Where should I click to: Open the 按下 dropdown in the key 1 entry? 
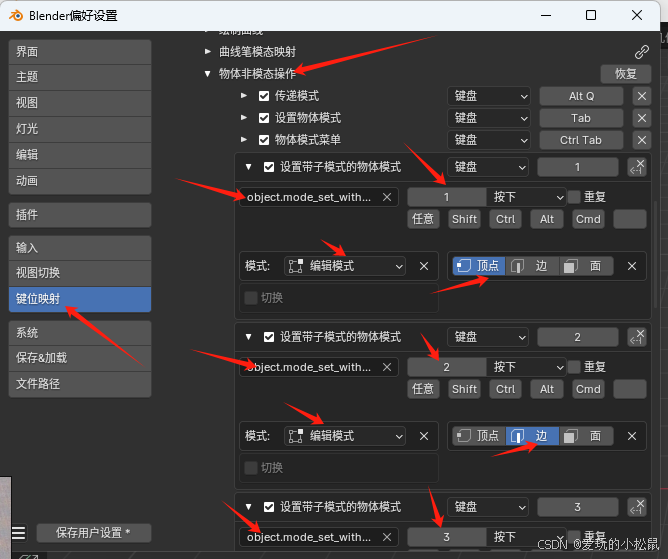point(526,197)
